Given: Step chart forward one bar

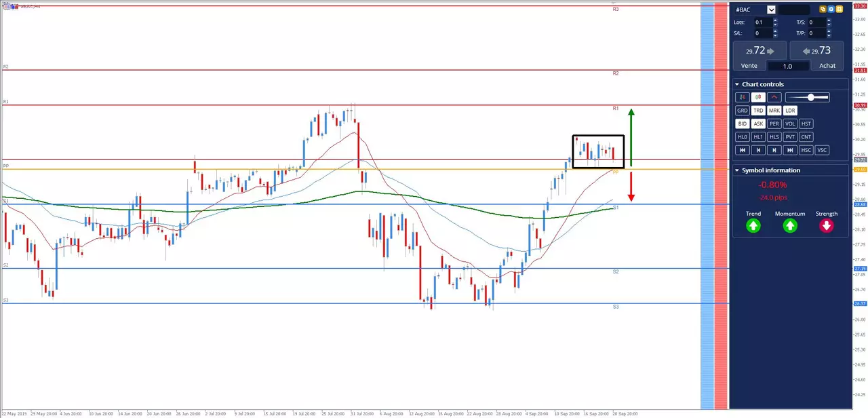Looking at the screenshot, I should coord(774,150).
